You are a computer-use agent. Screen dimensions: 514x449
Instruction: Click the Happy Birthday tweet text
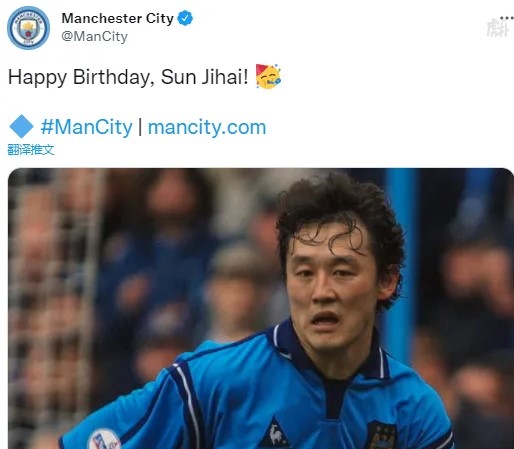(128, 77)
